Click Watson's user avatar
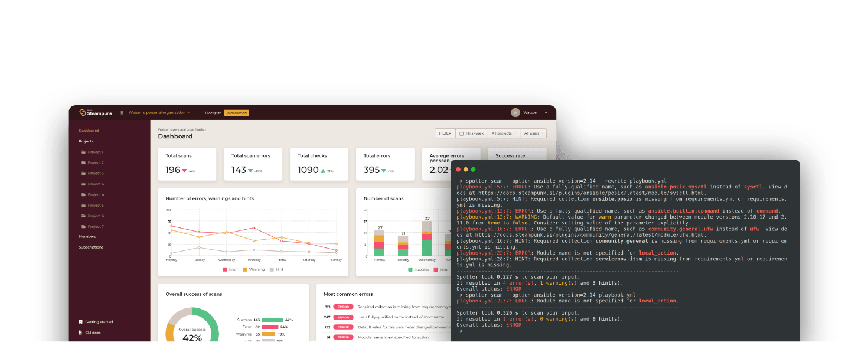Image resolution: width=868 pixels, height=342 pixels. [515, 112]
